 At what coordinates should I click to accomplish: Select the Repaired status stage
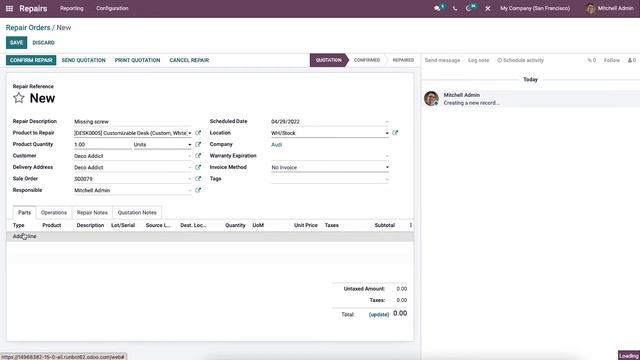(x=403, y=60)
